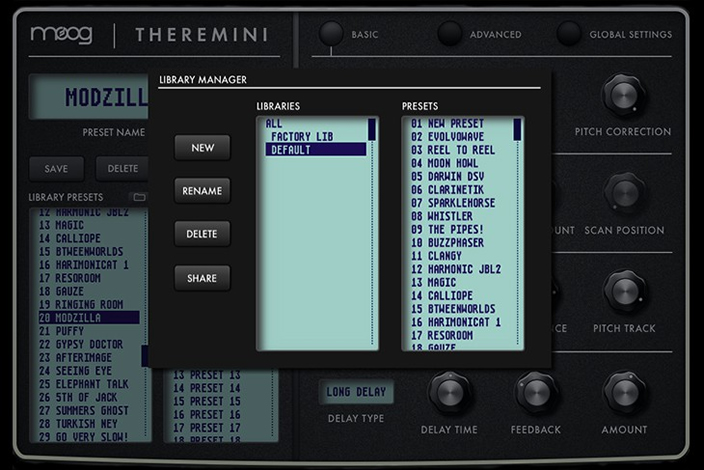Viewport: 704px width, 470px height.
Task: Open the Global Settings tab
Action: click(568, 34)
